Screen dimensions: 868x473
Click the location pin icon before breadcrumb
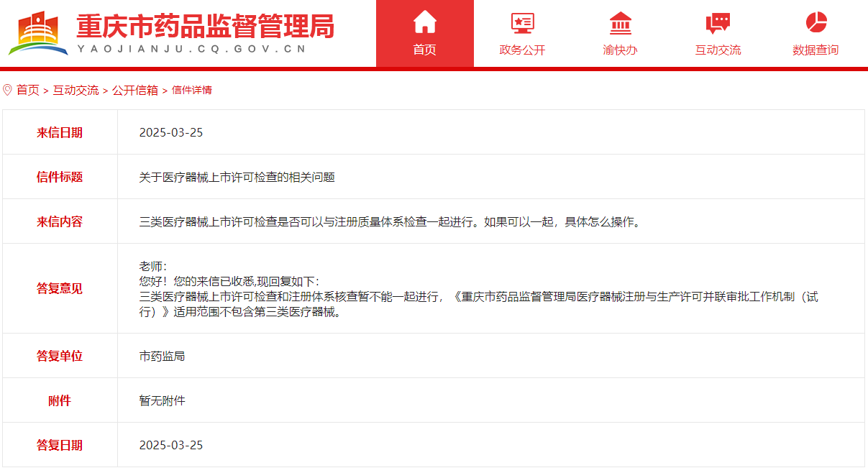8,90
